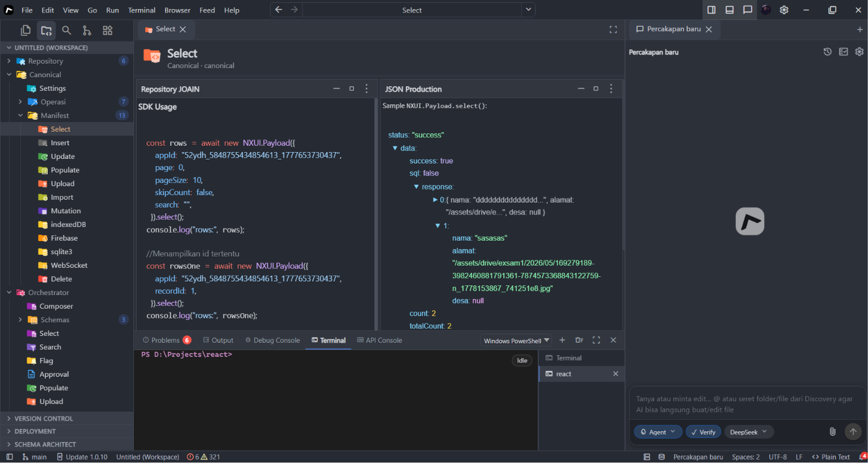868x463 pixels.
Task: Toggle the chat panel layout icon
Action: [748, 10]
